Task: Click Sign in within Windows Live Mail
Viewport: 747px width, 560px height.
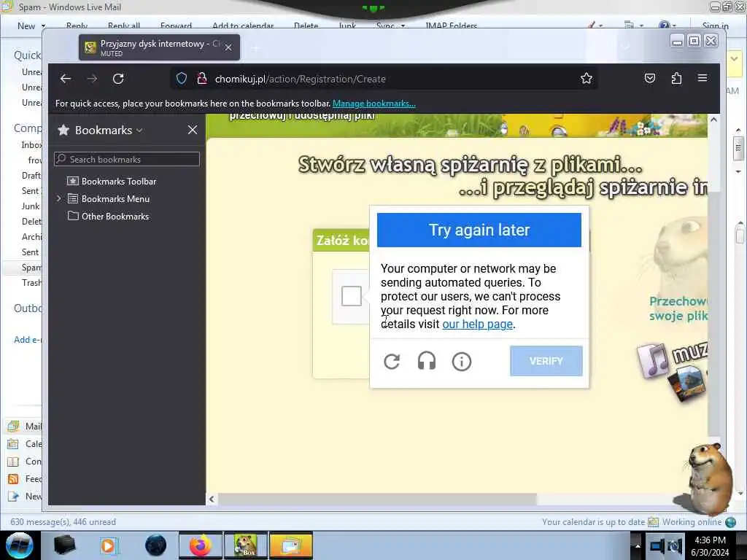Action: point(715,26)
